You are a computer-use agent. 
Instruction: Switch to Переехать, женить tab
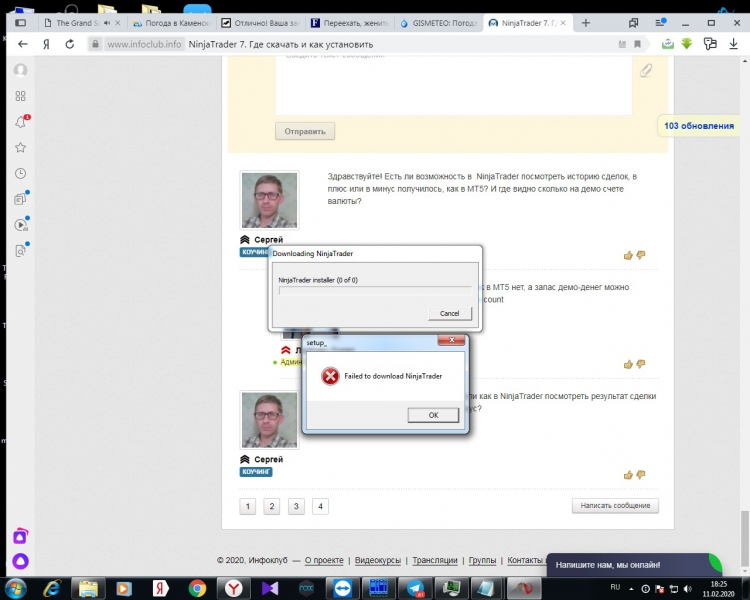[x=350, y=22]
